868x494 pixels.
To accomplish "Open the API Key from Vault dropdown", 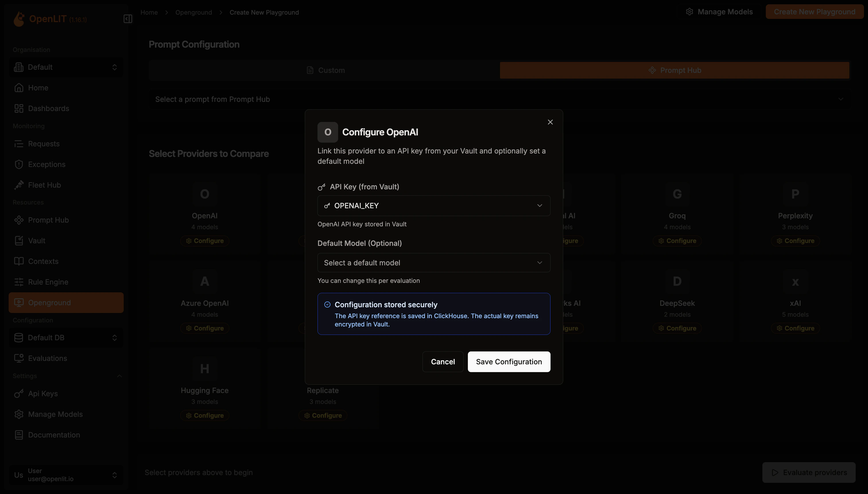I will tap(433, 206).
